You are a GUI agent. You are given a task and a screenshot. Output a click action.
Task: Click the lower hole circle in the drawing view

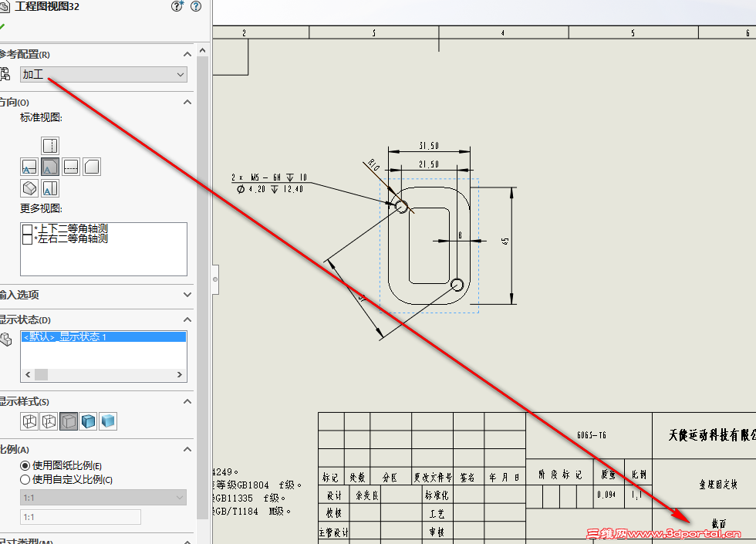point(457,285)
